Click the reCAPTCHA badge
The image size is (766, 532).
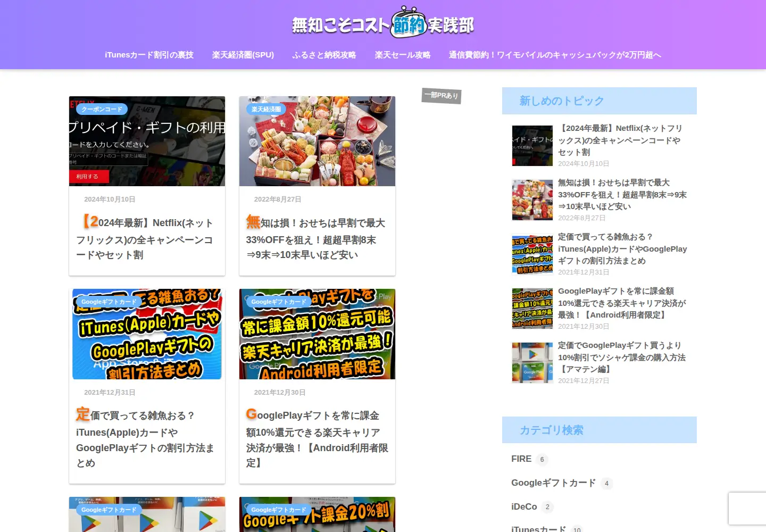pyautogui.click(x=747, y=509)
